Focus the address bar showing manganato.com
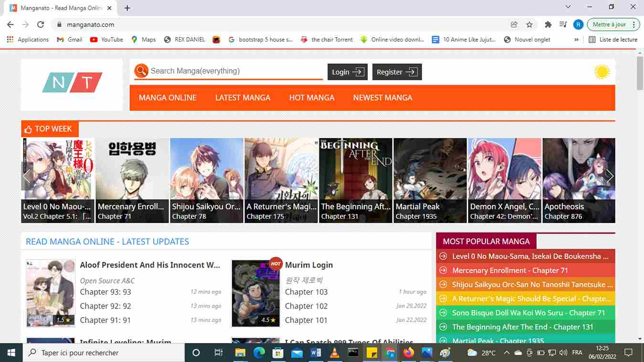This screenshot has height=362, width=644. click(x=282, y=24)
